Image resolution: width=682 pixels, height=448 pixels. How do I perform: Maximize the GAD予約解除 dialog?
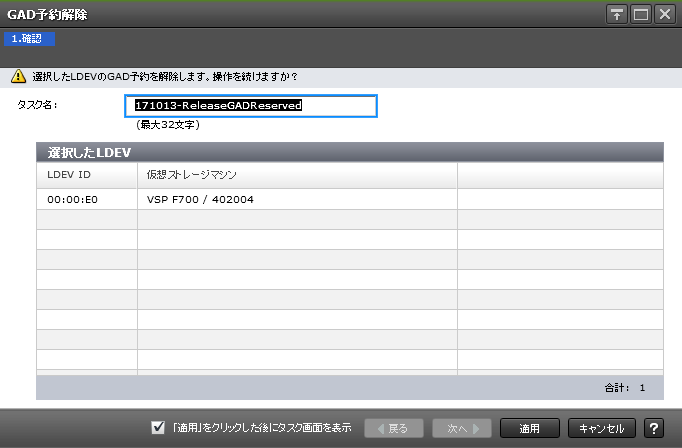click(641, 15)
